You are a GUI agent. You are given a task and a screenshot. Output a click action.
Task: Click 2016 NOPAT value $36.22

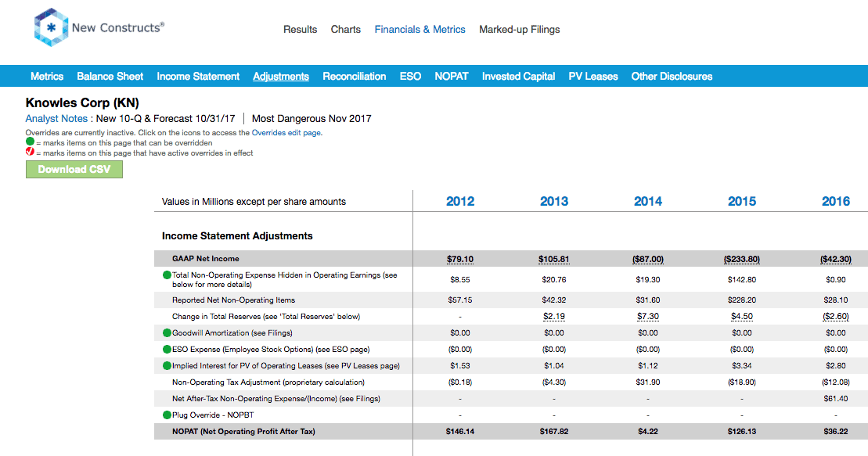pyautogui.click(x=835, y=432)
